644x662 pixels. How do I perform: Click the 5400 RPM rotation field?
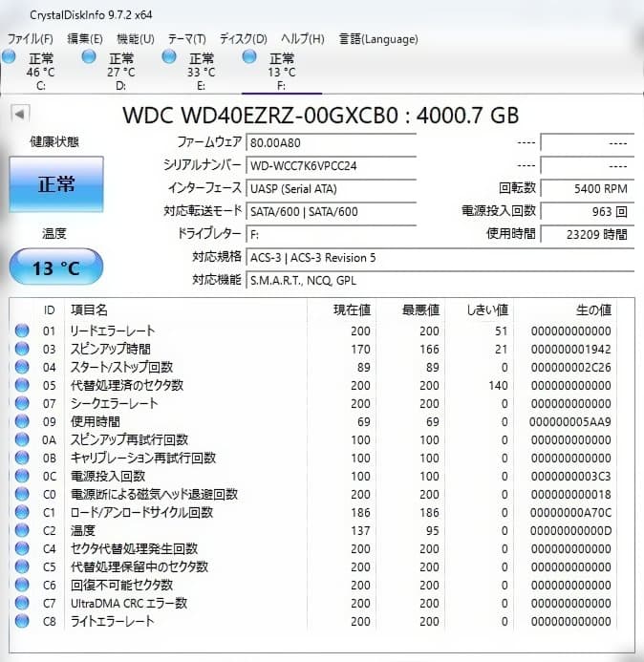588,188
